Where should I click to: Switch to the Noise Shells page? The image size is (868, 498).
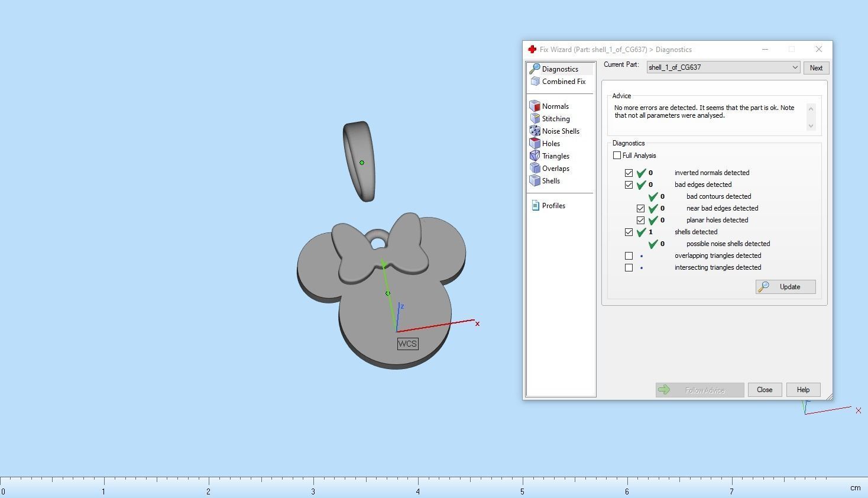(561, 131)
